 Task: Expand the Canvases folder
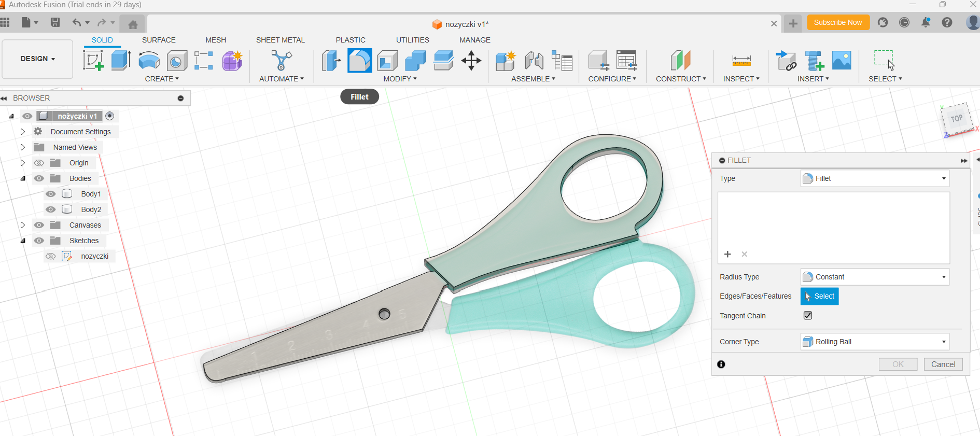(22, 225)
